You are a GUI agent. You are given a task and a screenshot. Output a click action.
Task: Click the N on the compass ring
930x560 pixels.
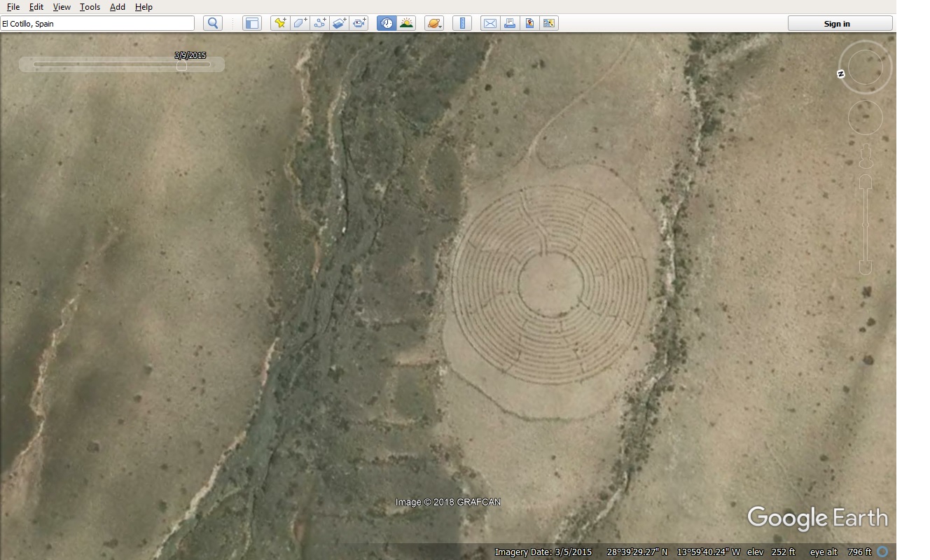click(x=841, y=74)
